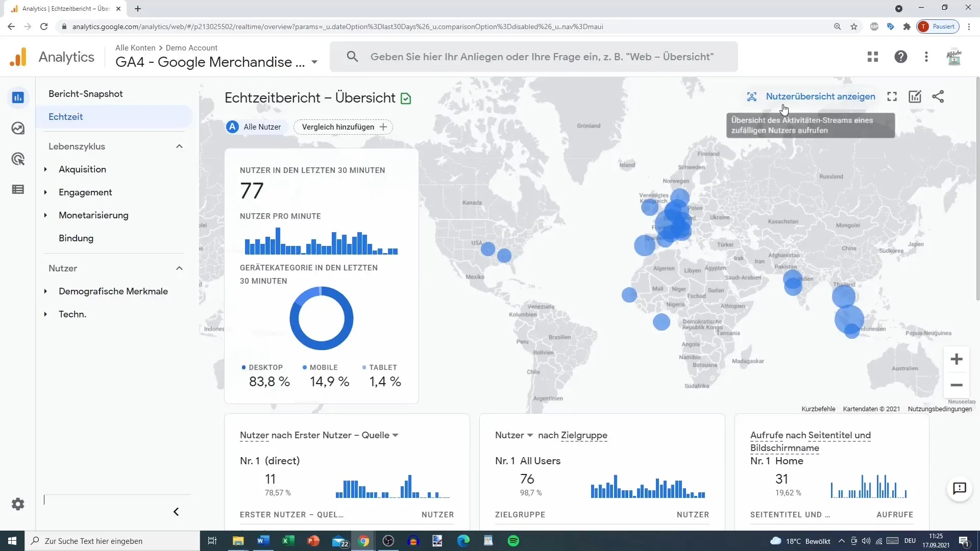Open the Explore icon in left rail

point(18,128)
